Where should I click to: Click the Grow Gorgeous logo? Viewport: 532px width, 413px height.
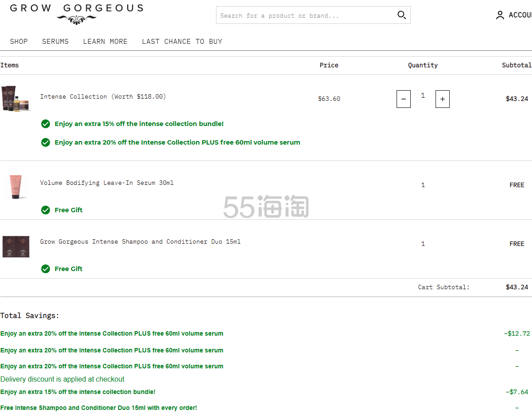click(77, 14)
